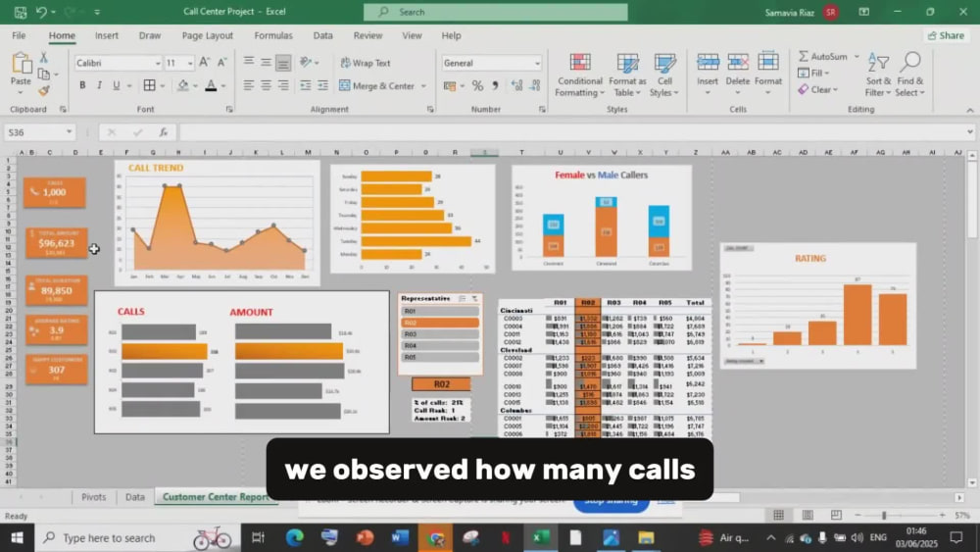Click the Orientation text-angle icon
Screen dimensions: 980x552
306,62
